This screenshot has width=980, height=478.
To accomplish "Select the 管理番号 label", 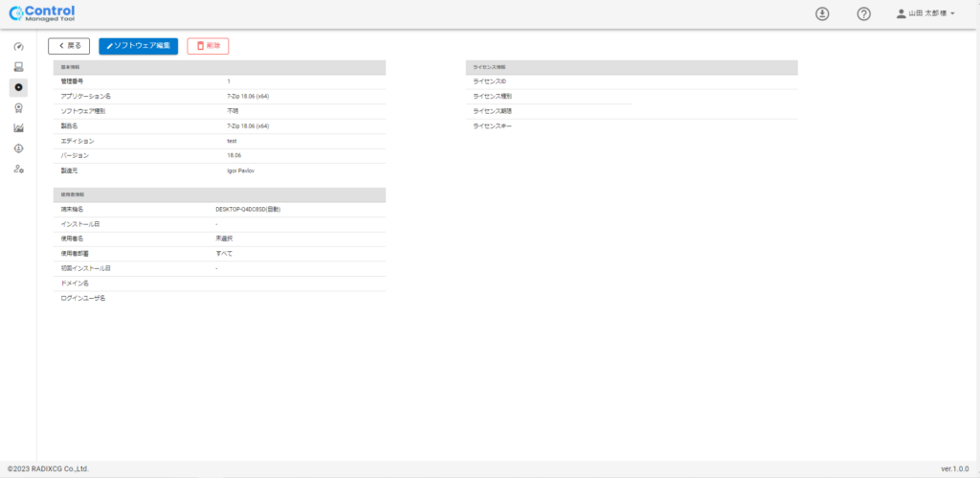I will (x=72, y=82).
